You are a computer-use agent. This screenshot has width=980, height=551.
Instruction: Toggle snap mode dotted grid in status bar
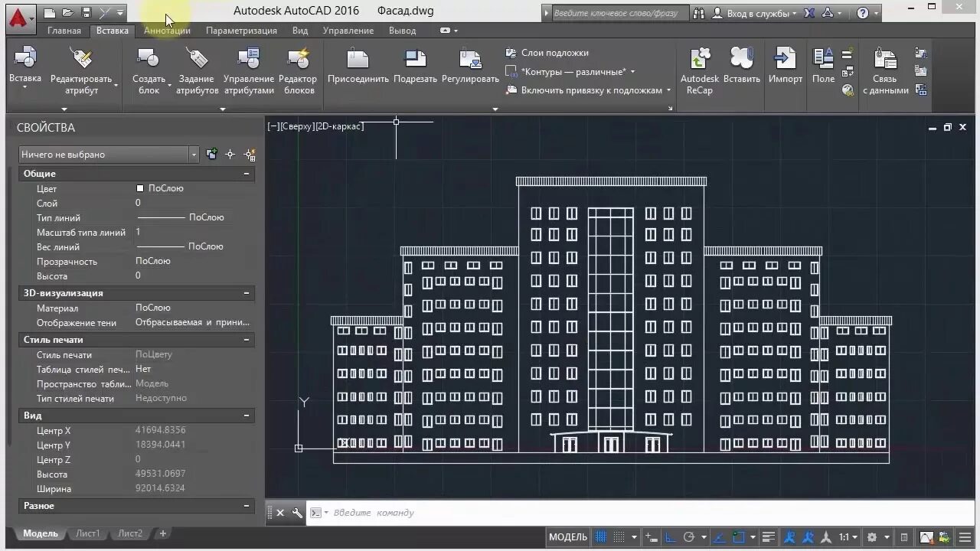[x=619, y=537]
